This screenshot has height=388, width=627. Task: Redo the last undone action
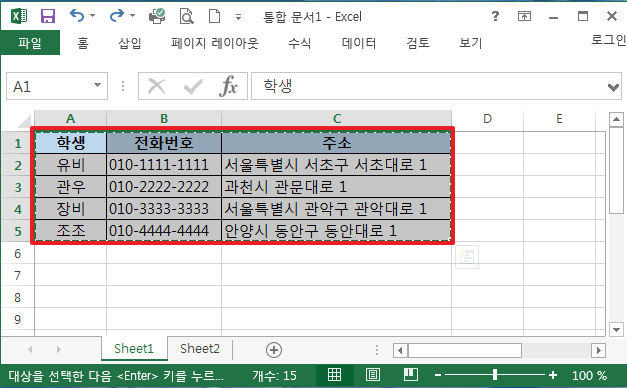[x=116, y=16]
